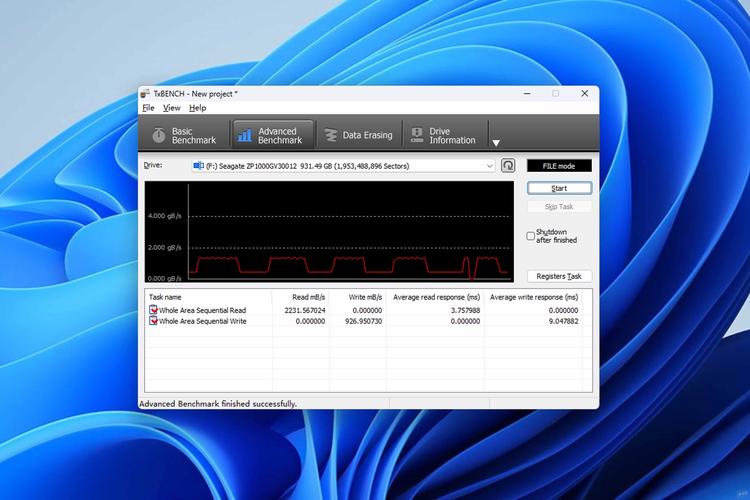Minimize the TxBENCH window
The width and height of the screenshot is (750, 500).
pyautogui.click(x=527, y=94)
